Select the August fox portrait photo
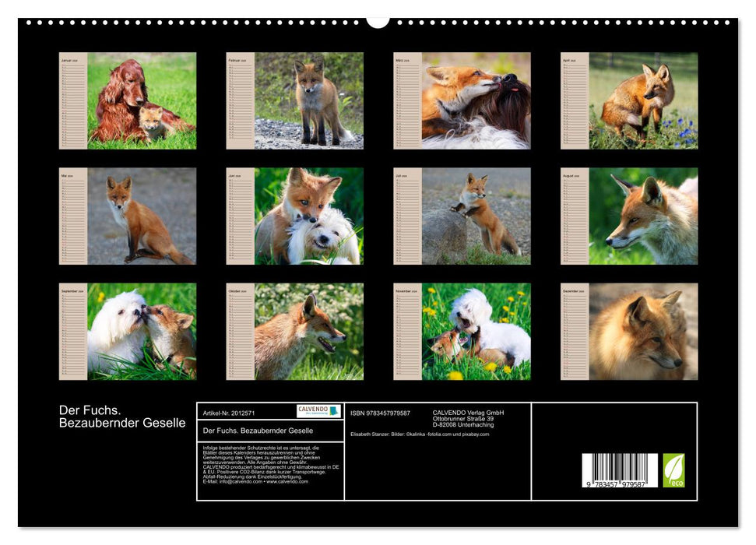This screenshot has height=545, width=756. point(646,216)
